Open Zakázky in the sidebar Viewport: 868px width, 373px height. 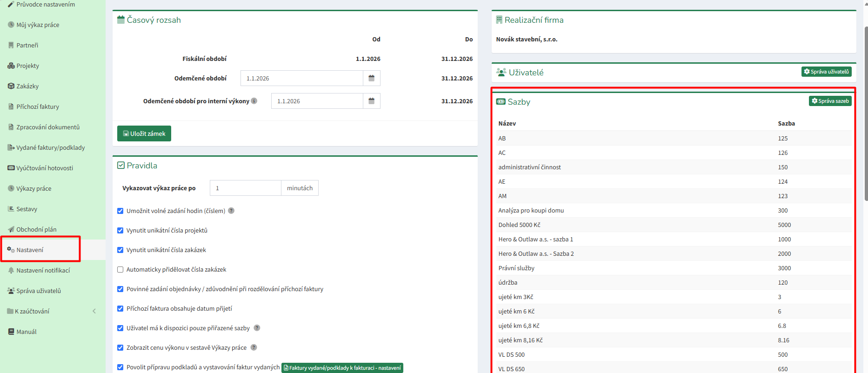coord(53,86)
